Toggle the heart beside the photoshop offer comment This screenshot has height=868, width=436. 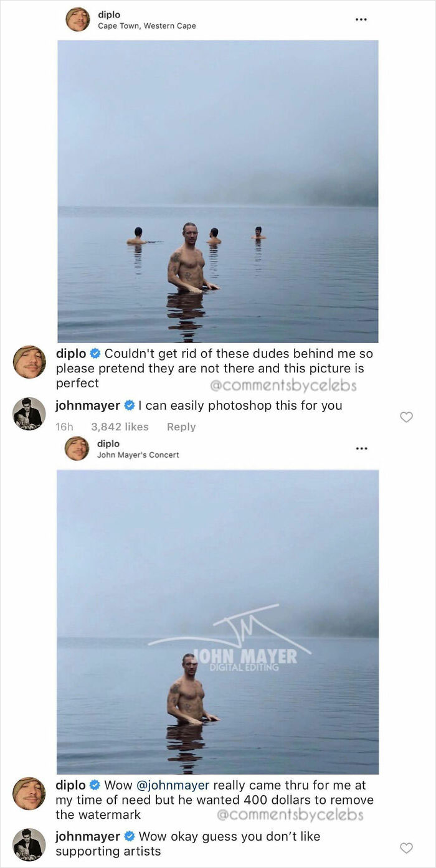pyautogui.click(x=406, y=418)
